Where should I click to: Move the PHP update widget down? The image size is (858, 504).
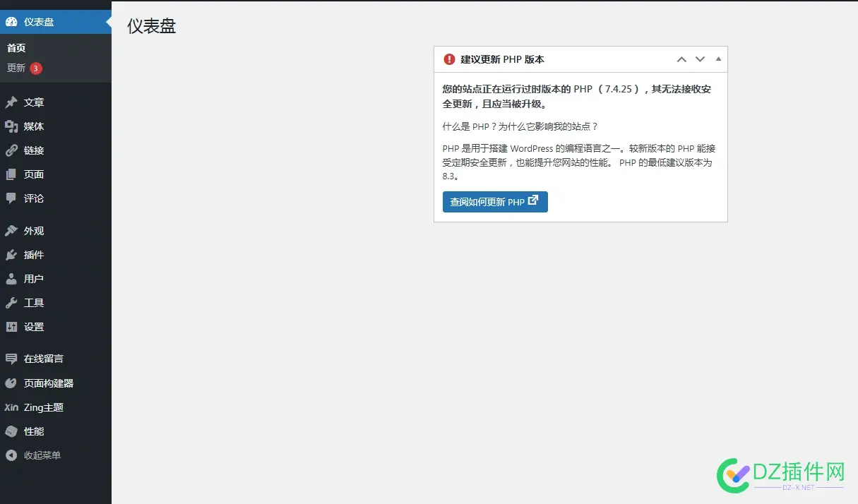pos(700,59)
